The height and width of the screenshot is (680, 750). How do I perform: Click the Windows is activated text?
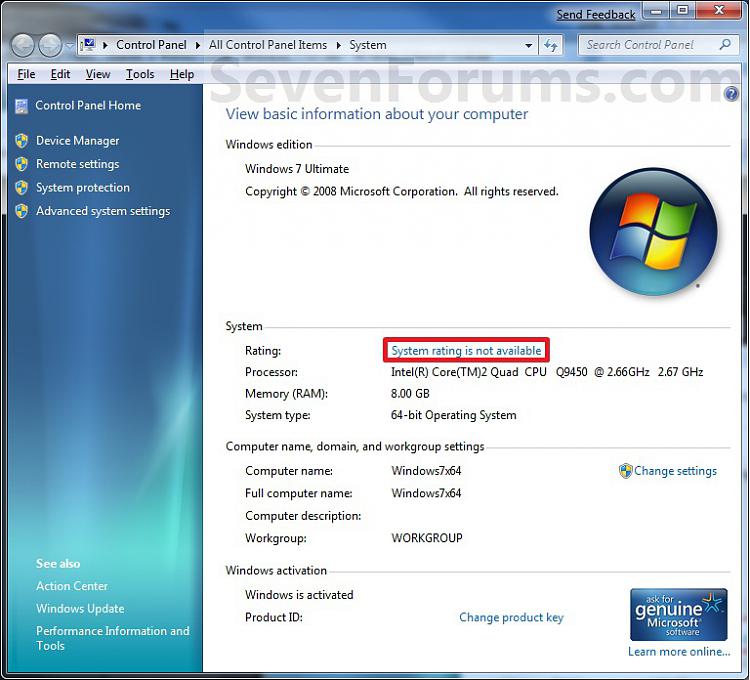click(x=299, y=595)
